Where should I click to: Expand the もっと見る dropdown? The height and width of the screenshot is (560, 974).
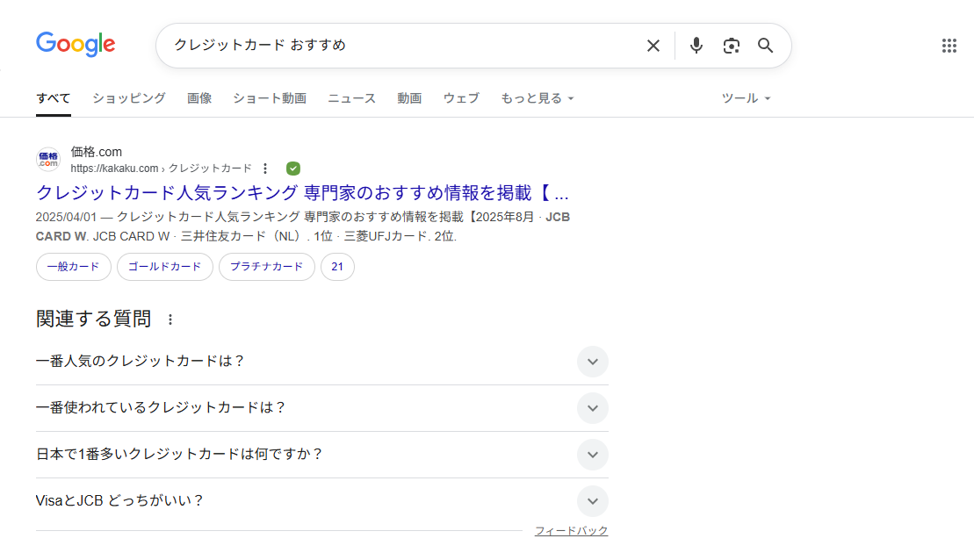coord(538,98)
